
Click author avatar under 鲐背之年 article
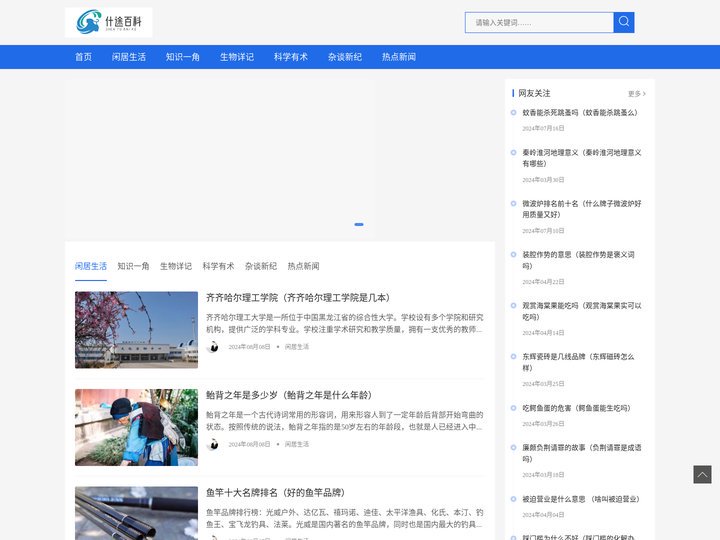[213, 444]
